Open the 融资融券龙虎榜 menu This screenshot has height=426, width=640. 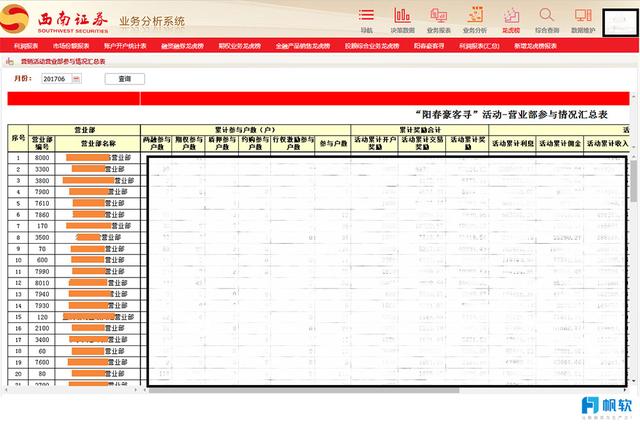coord(182,46)
